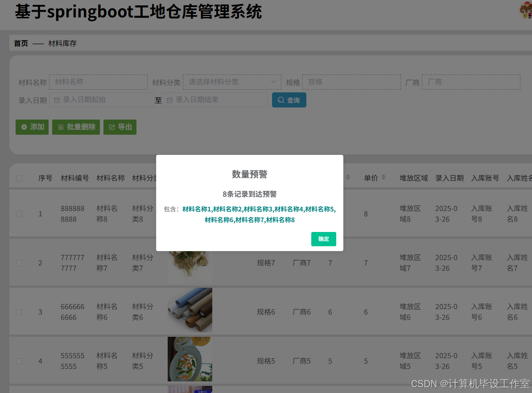This screenshot has height=393, width=532.
Task: Click the 规格7 cell
Action: (266, 263)
